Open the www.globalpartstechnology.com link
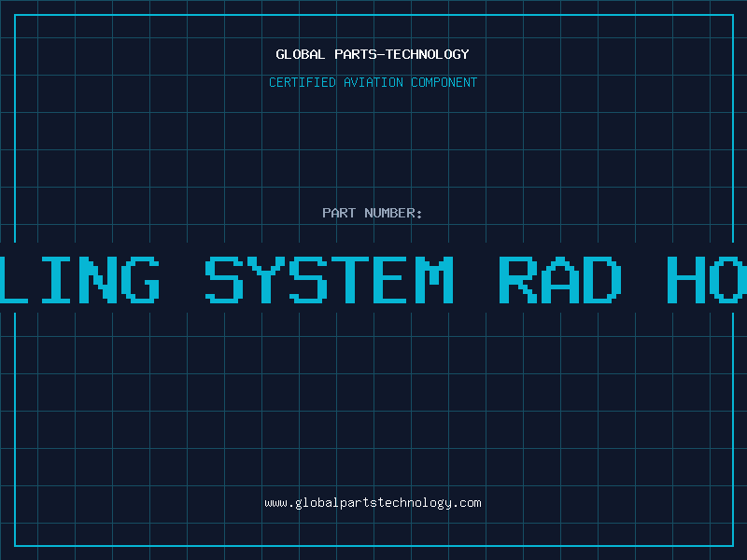Viewport: 747px width, 560px height. coord(373,503)
